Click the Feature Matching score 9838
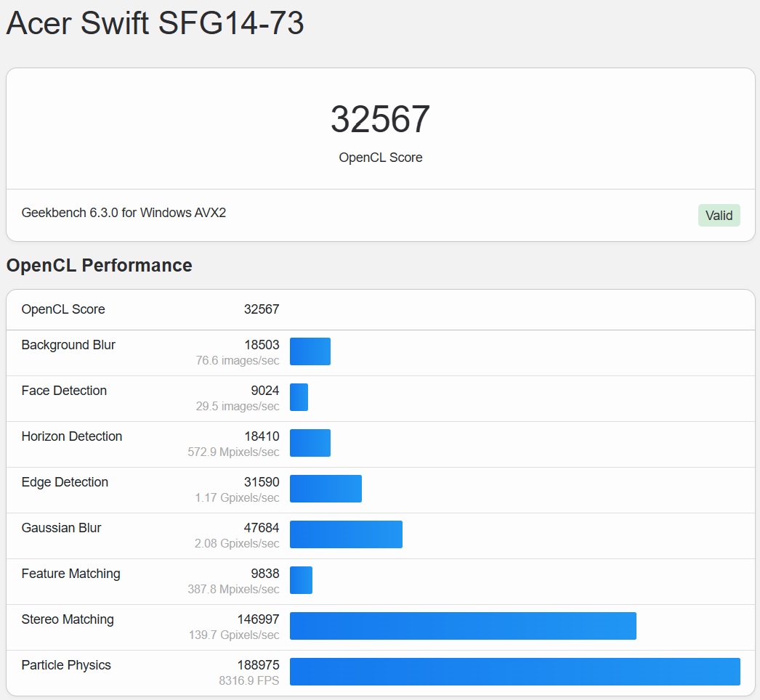This screenshot has width=760, height=700. [x=265, y=574]
